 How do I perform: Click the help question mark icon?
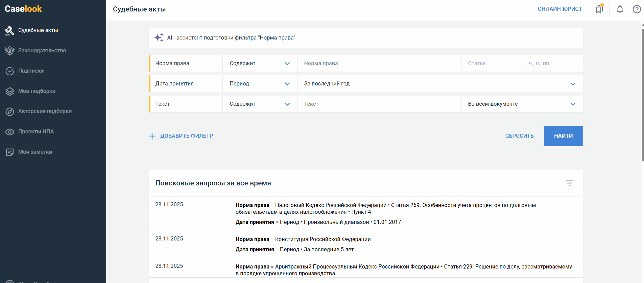(x=637, y=9)
